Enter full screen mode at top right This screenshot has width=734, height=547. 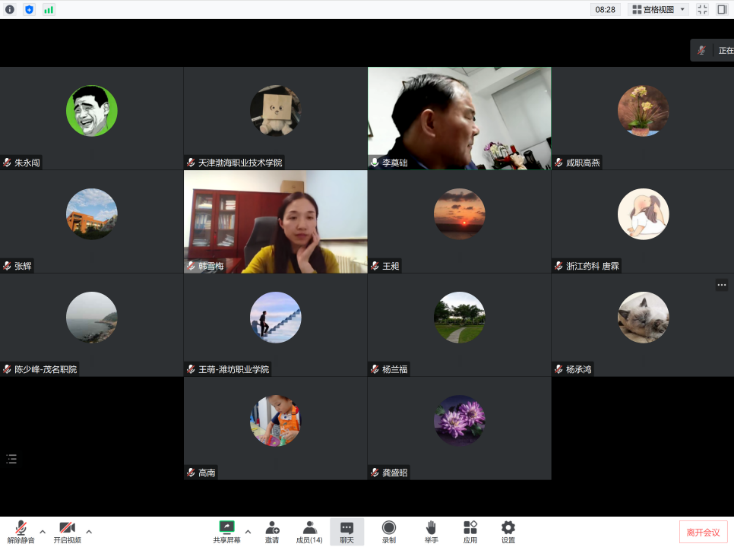[x=702, y=9]
